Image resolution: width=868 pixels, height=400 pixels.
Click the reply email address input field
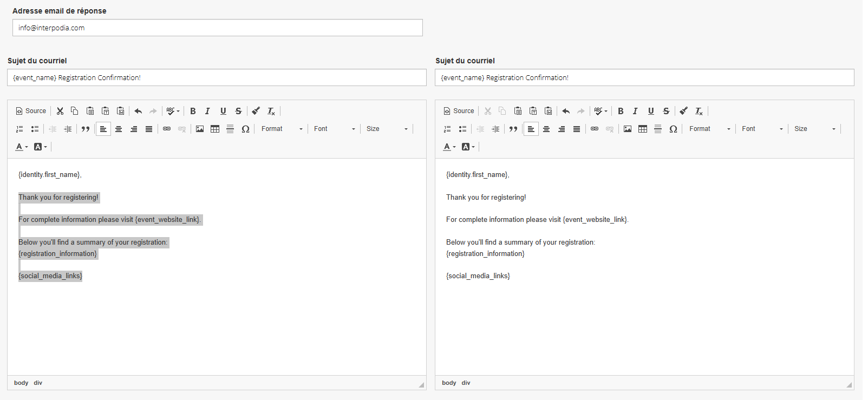click(x=217, y=28)
